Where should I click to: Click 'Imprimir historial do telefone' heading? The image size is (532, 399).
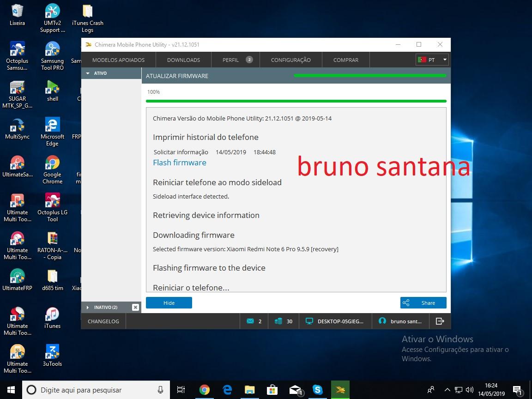coord(206,137)
